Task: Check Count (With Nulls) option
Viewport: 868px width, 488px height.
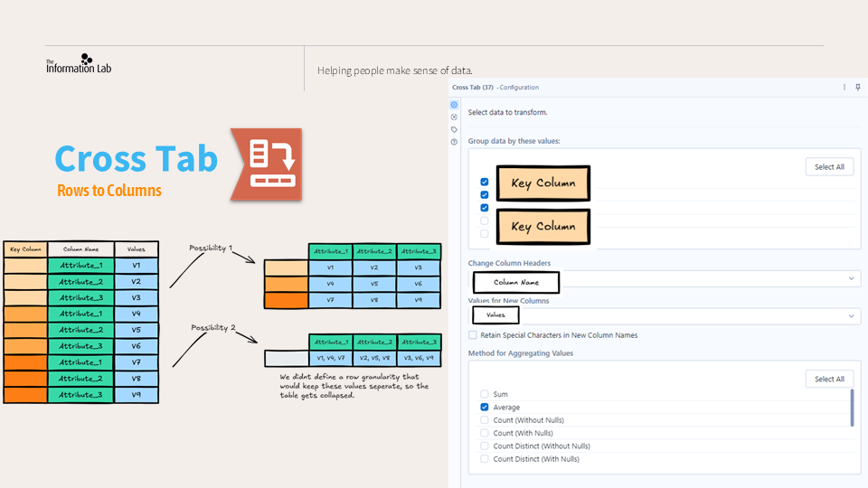Action: [x=485, y=433]
